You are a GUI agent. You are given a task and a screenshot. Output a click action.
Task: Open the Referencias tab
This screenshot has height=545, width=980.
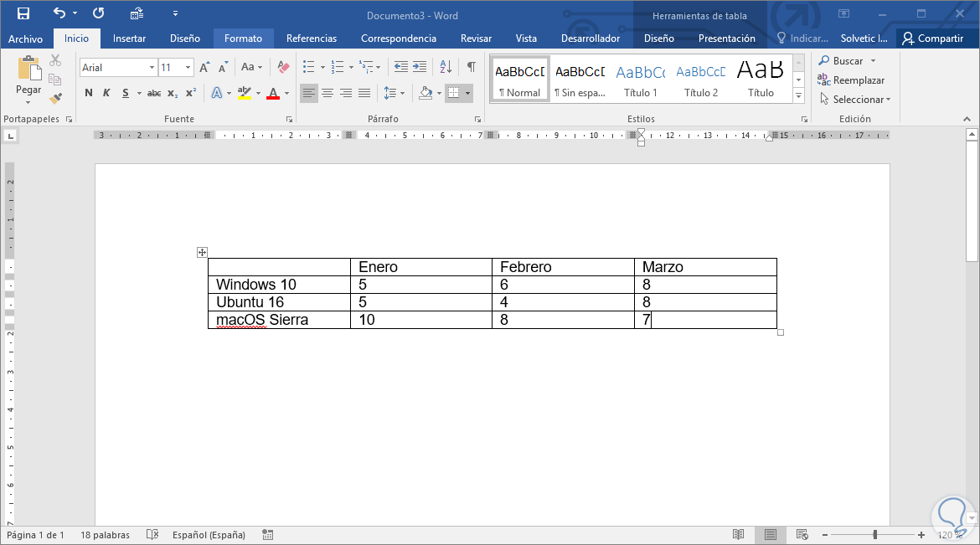(x=312, y=39)
